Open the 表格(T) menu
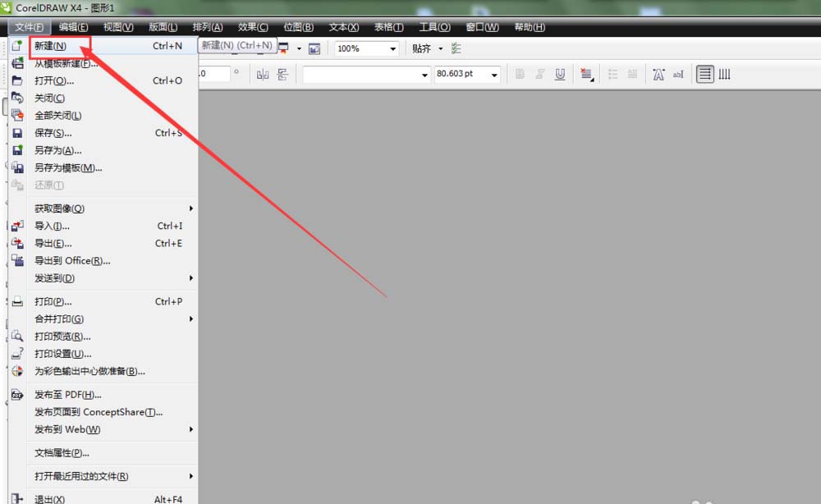 coord(388,27)
